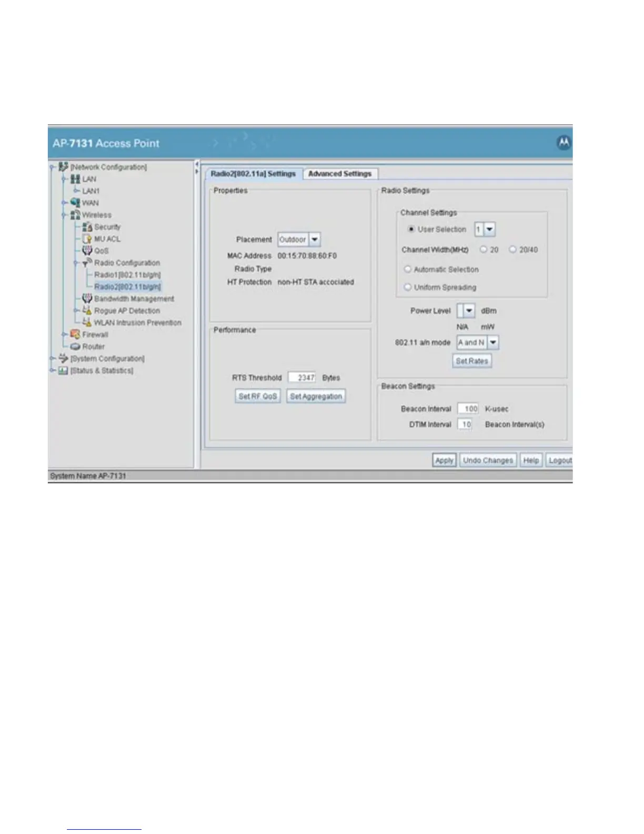644x834 pixels.
Task: Choose 20/40 MHz channel width
Action: 512,250
